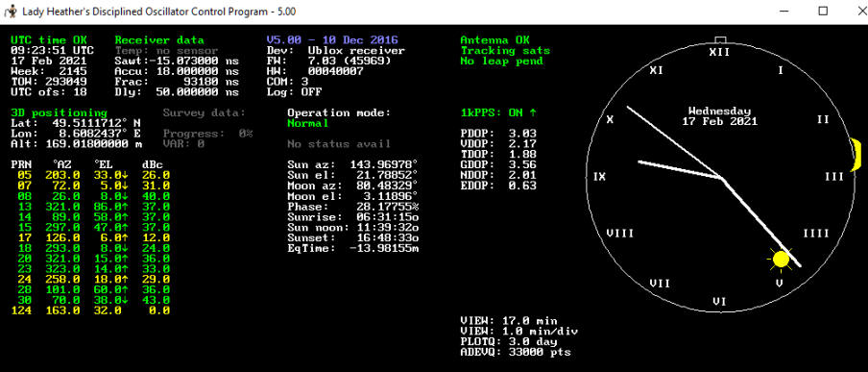Click the 'EqTime: -13.98155m' line
This screenshot has width=868, height=372.
click(352, 248)
